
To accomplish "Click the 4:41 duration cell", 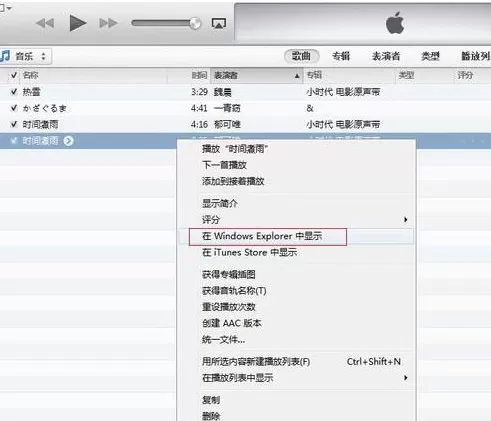I will (x=199, y=108).
